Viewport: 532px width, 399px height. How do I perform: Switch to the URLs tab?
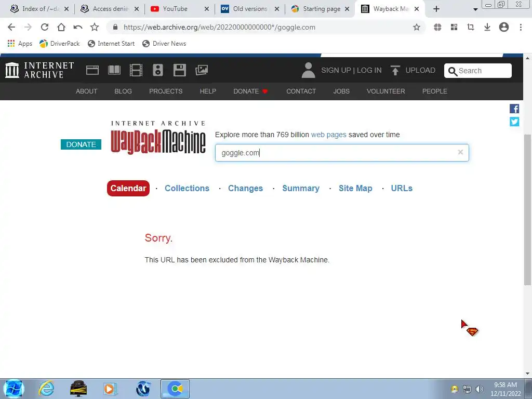pyautogui.click(x=402, y=188)
